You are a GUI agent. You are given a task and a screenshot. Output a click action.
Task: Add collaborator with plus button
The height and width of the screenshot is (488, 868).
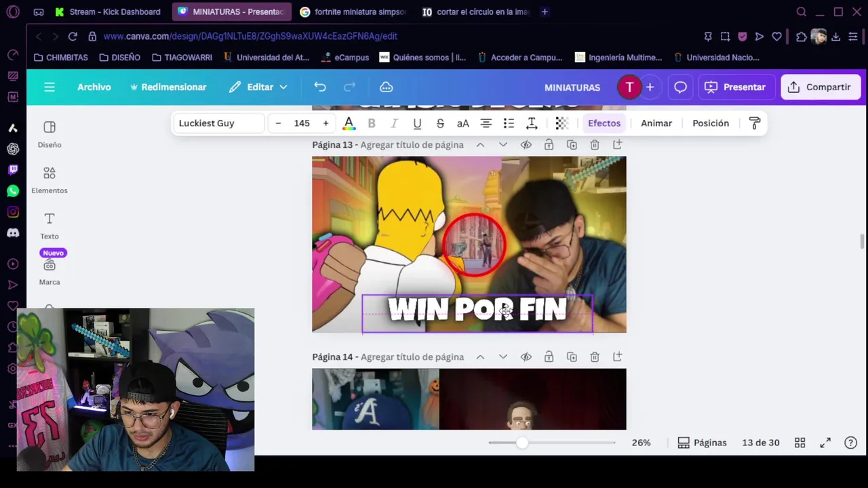point(650,87)
